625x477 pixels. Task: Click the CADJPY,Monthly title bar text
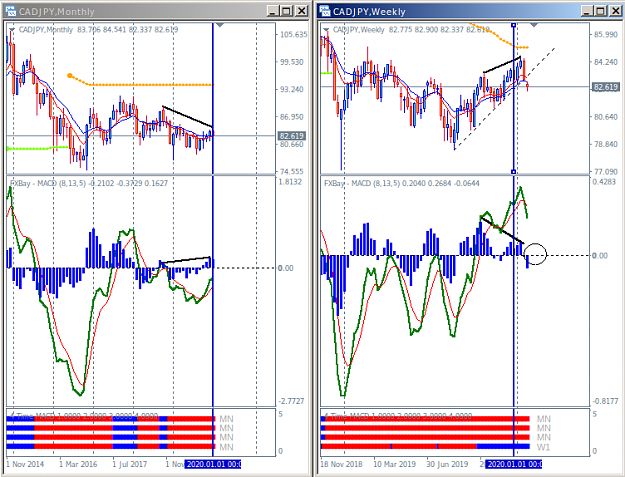point(57,12)
